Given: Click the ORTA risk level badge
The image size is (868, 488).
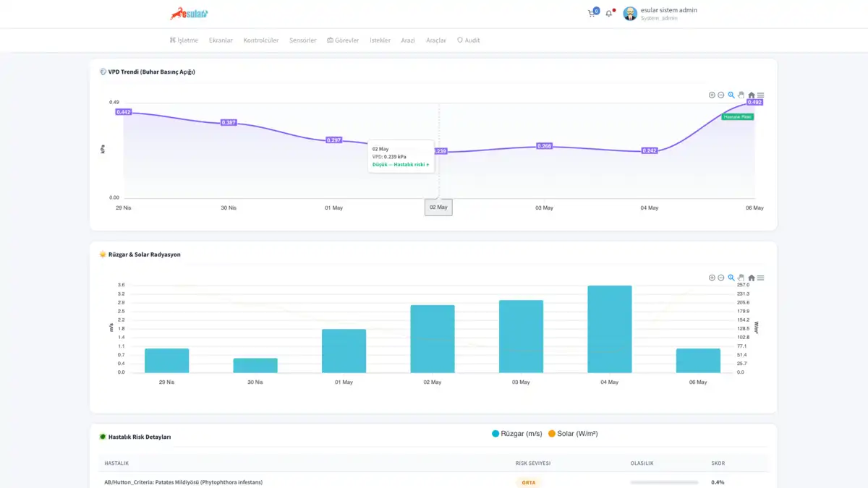Looking at the screenshot, I should click(529, 482).
